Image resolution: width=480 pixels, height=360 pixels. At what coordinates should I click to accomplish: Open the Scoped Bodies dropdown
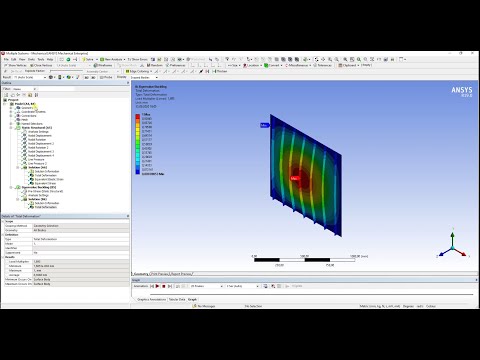point(144,77)
